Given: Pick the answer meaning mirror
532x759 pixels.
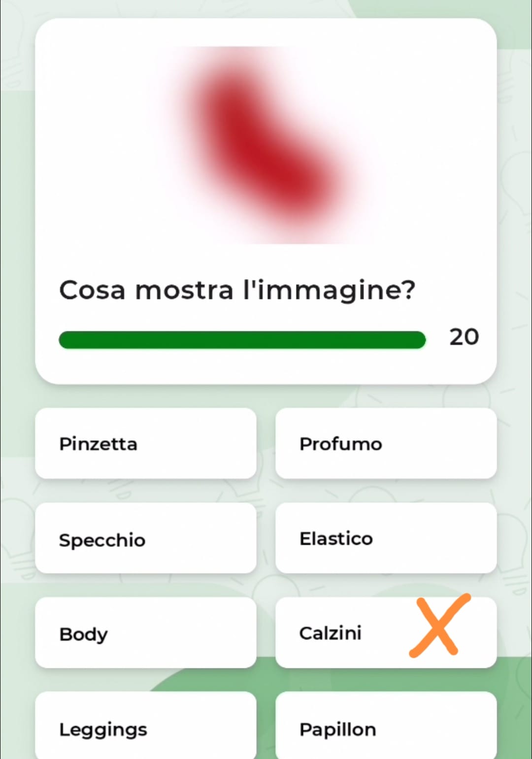Looking at the screenshot, I should (146, 538).
